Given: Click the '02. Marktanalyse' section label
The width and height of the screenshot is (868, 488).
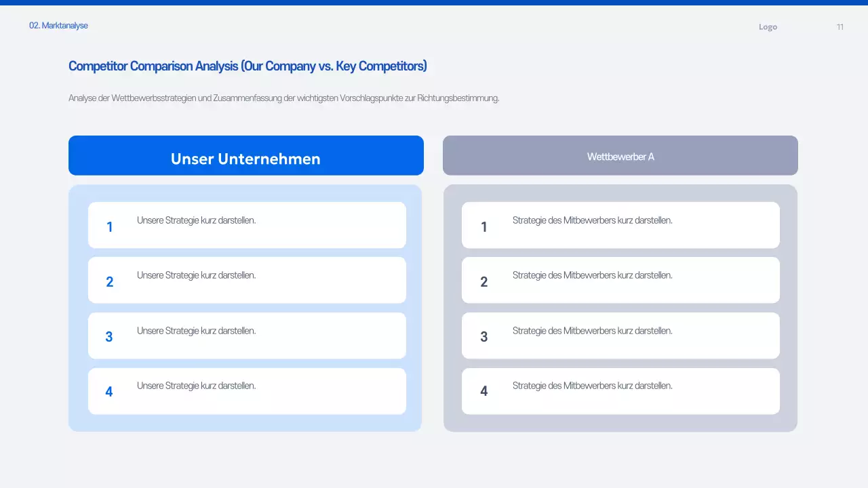Looking at the screenshot, I should coord(58,25).
